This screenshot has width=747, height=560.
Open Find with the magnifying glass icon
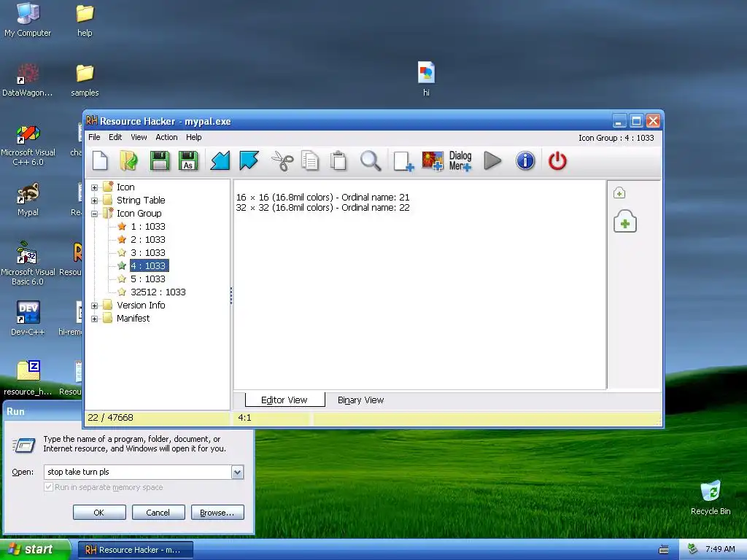click(370, 160)
